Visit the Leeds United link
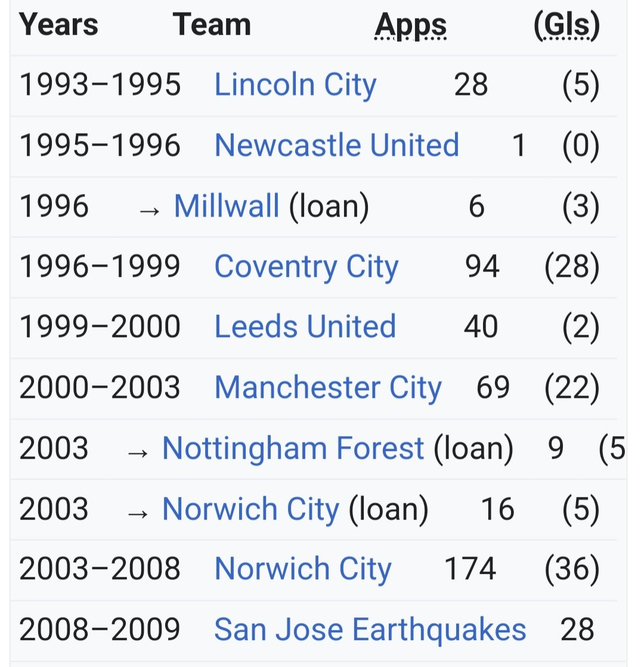 [x=305, y=327]
